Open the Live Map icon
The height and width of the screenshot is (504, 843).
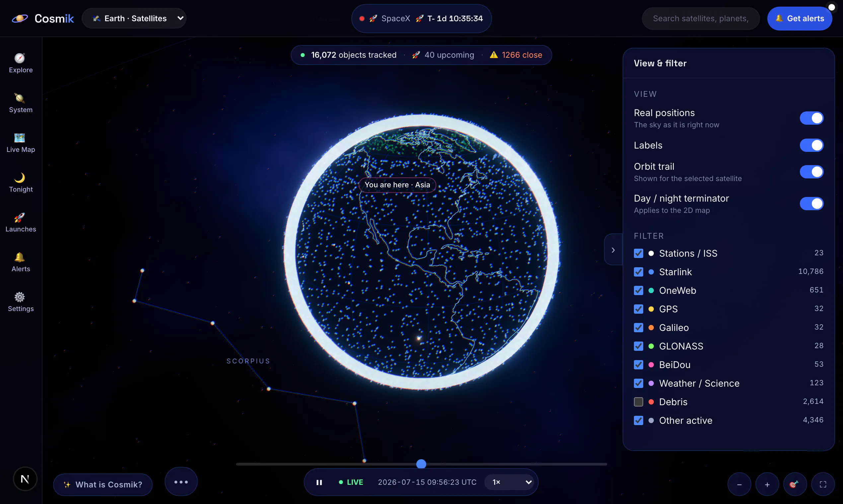click(x=20, y=138)
